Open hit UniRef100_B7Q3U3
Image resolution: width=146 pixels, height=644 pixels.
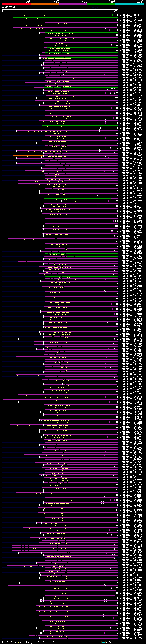click(131, 218)
